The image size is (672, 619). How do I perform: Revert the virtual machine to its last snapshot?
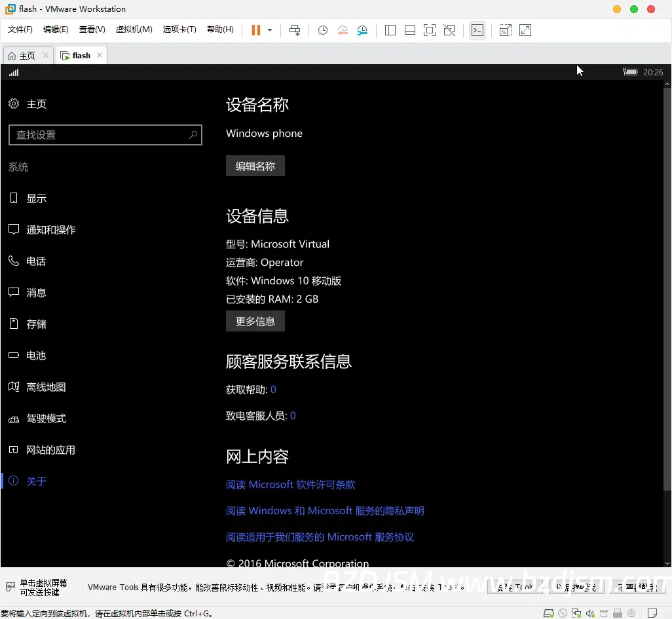(343, 30)
